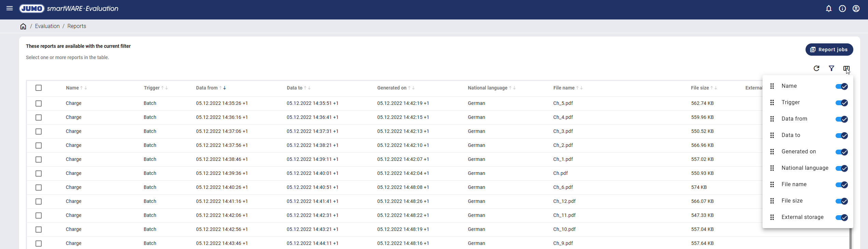Viewport: 868px width, 249px height.
Task: Open the Report jobs button
Action: point(829,50)
